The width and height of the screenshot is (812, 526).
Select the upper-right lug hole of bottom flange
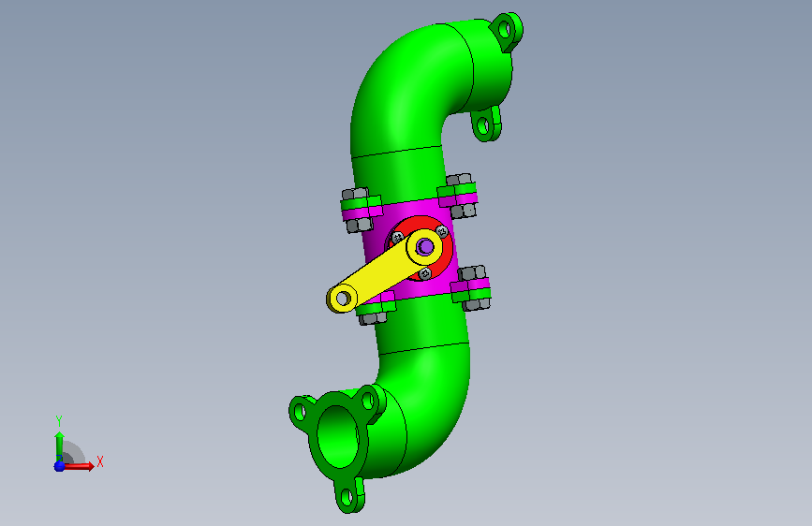pyautogui.click(x=368, y=401)
